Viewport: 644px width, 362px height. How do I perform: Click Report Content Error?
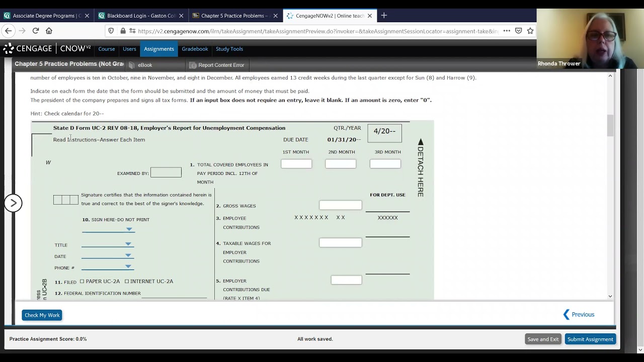221,65
